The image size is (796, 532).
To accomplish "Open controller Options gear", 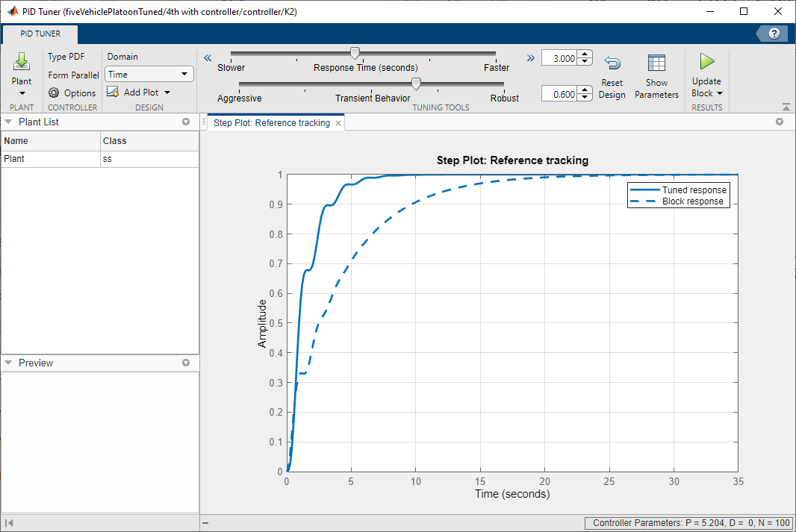I will pyautogui.click(x=55, y=93).
